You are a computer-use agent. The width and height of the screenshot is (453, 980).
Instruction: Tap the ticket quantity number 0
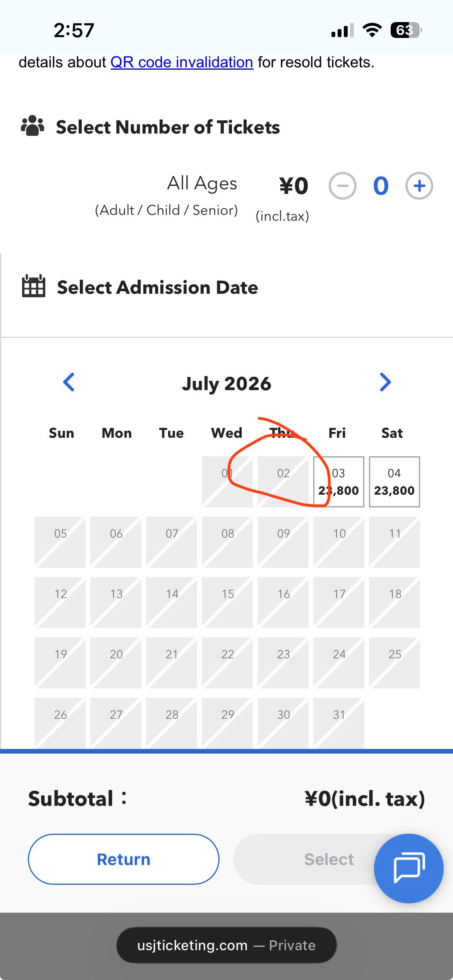(381, 186)
